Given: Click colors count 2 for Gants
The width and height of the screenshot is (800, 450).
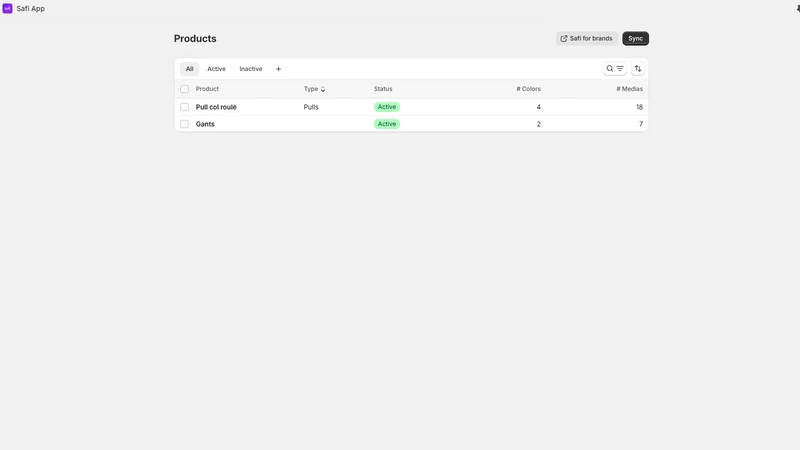Looking at the screenshot, I should (538, 124).
